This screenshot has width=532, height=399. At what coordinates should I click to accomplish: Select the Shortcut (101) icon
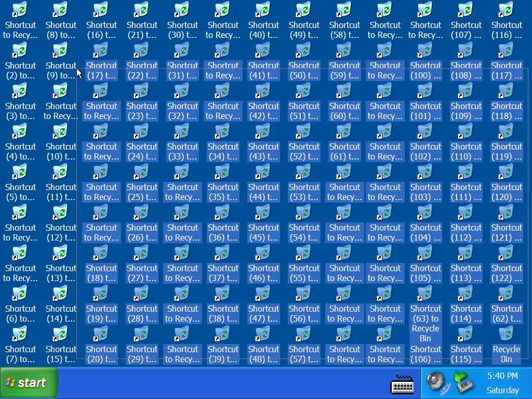[x=425, y=90]
